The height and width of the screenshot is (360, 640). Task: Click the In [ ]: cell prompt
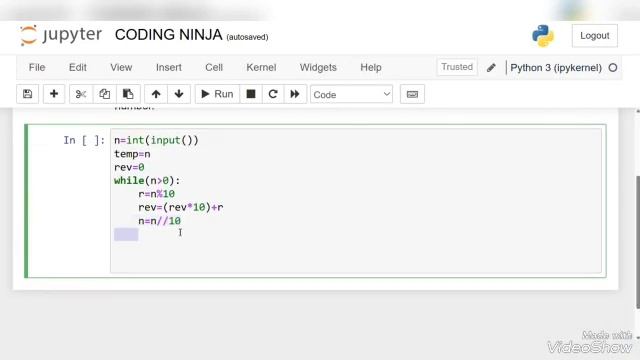(84, 140)
